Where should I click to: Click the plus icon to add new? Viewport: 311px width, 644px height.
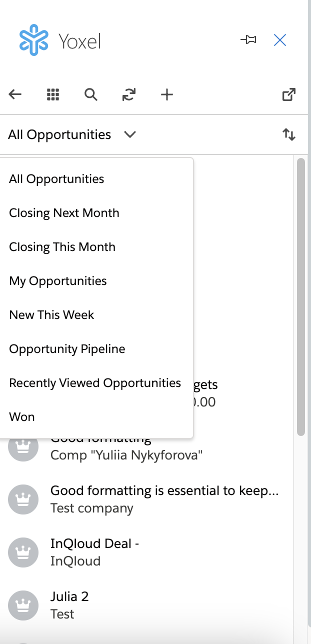point(167,94)
